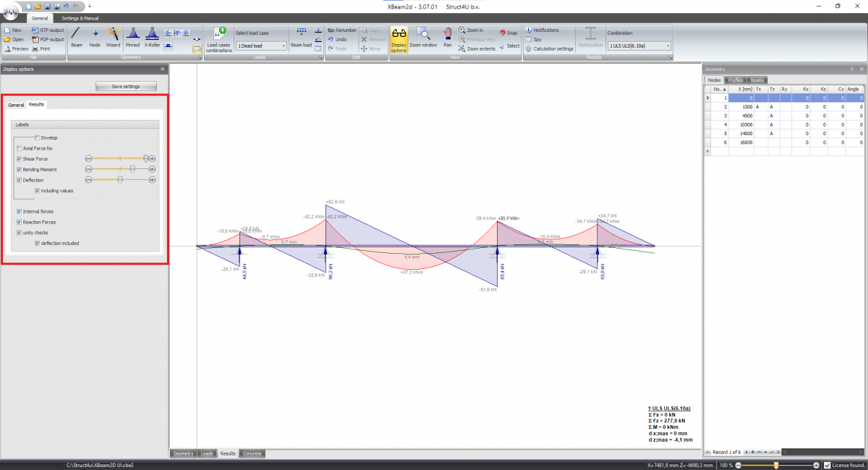
Task: Disable the Reaction Forces display
Action: 19,222
